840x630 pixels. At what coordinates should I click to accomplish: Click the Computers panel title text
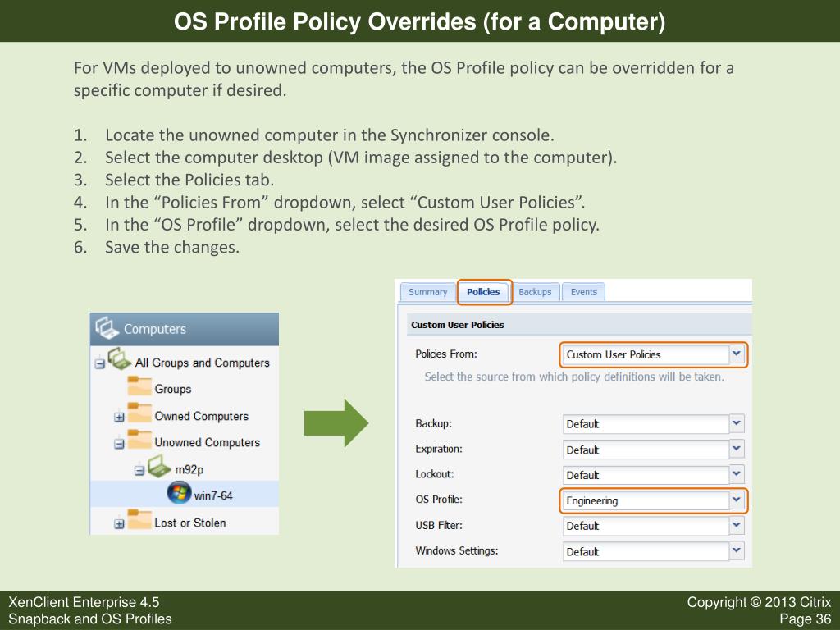pyautogui.click(x=155, y=329)
